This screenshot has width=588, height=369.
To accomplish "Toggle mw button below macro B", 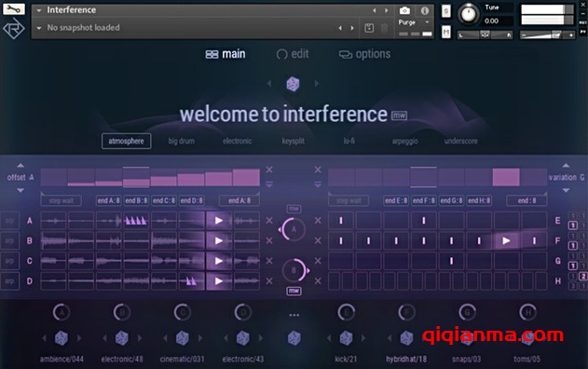I will tap(294, 291).
